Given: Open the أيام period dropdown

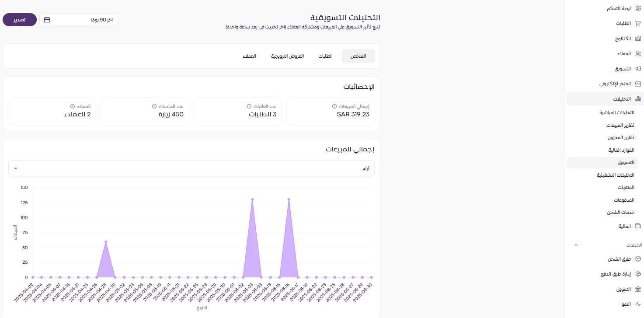Looking at the screenshot, I should pos(191,168).
